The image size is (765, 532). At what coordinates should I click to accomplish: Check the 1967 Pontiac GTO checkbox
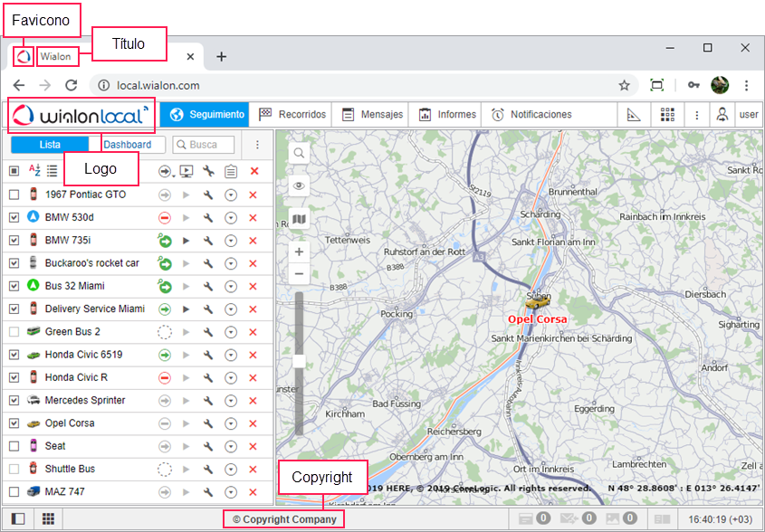14,195
